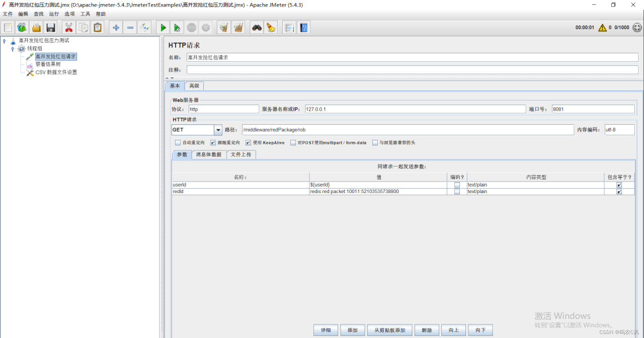Click the 详细 button
Viewport: 644px width, 338px height.
click(x=326, y=330)
